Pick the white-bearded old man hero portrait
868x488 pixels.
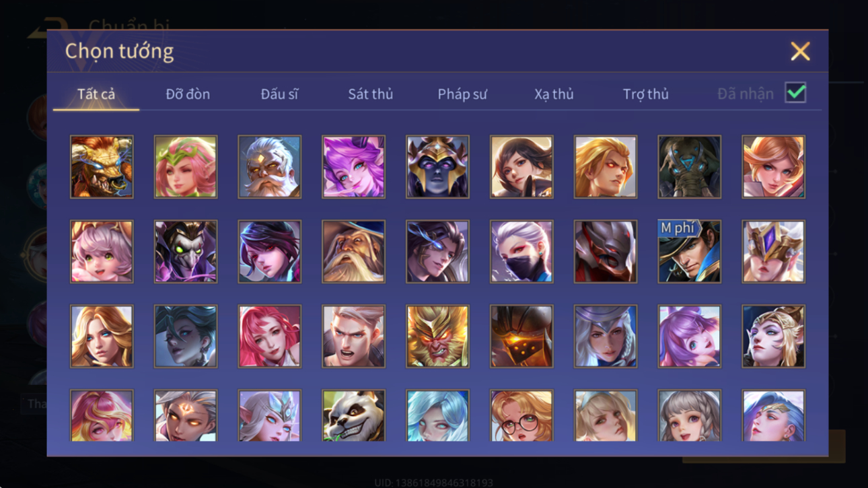pos(269,167)
